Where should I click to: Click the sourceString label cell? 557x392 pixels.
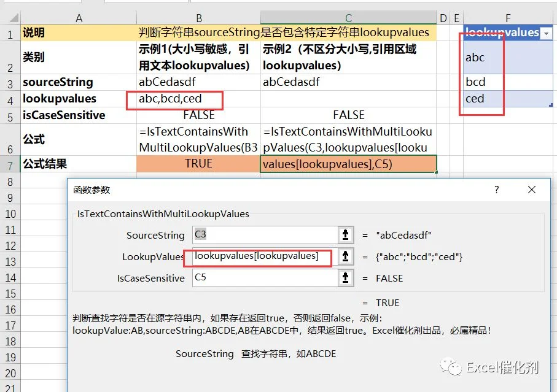point(79,82)
